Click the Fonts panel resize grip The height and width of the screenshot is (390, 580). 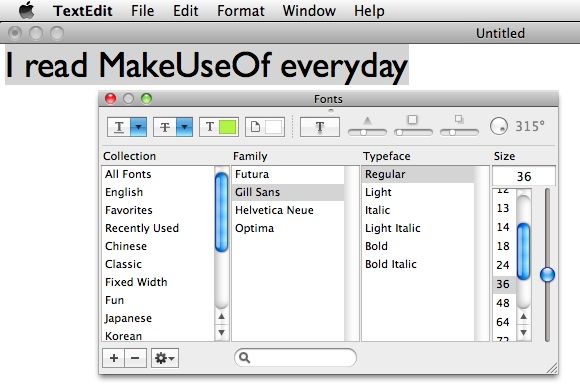click(x=552, y=368)
